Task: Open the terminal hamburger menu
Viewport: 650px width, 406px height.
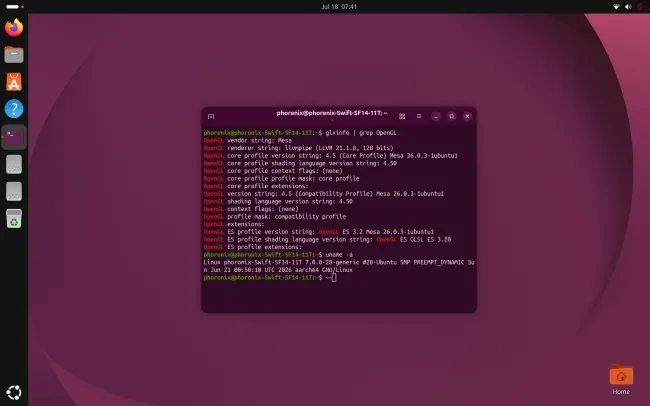Action: tap(419, 116)
